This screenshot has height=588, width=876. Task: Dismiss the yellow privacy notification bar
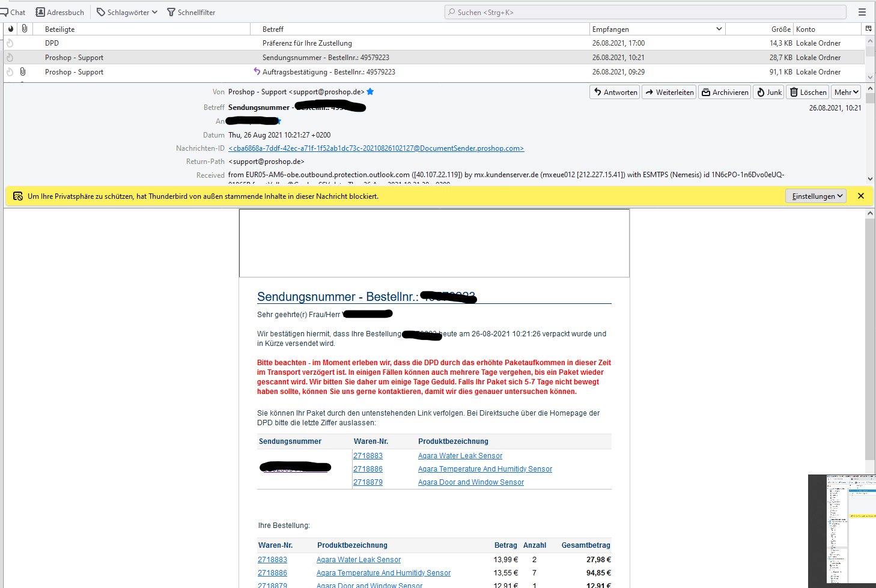pos(861,196)
